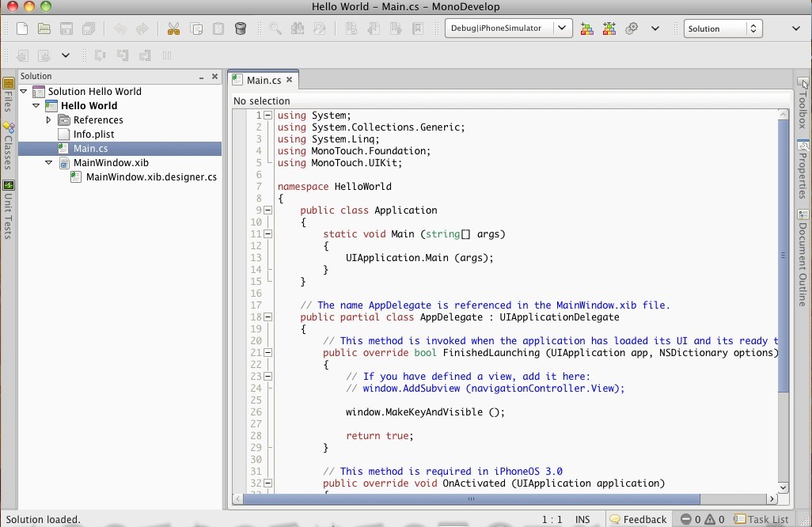Open the Toolbox side pad
The image size is (812, 527).
click(803, 103)
